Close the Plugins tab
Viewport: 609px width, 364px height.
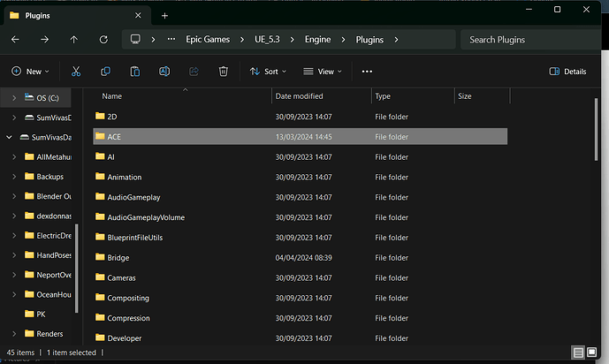click(138, 15)
